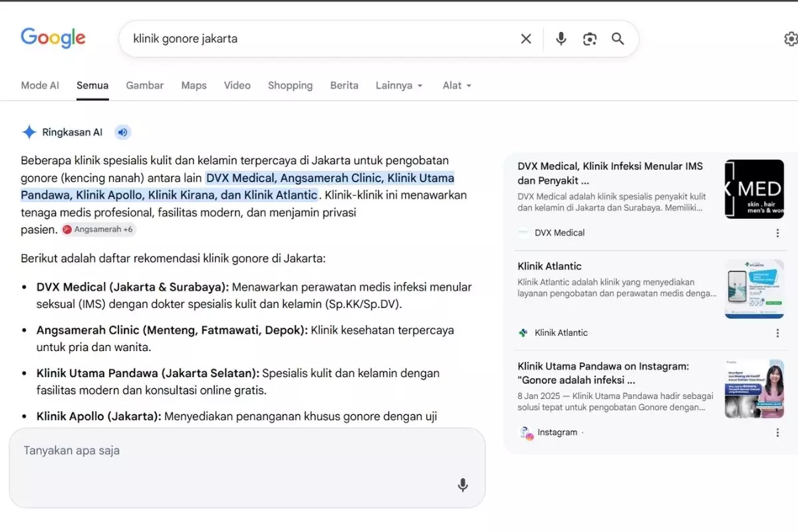
Task: Switch to the Gambar tab
Action: pos(145,85)
